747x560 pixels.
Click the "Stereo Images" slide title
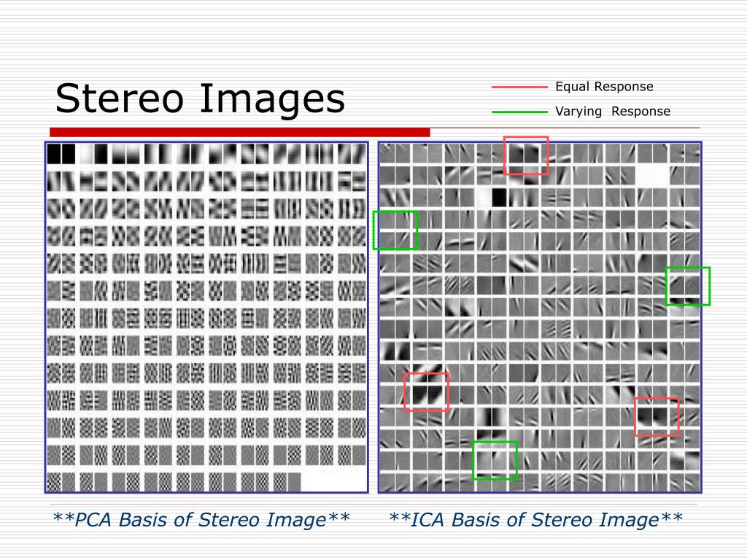[200, 98]
